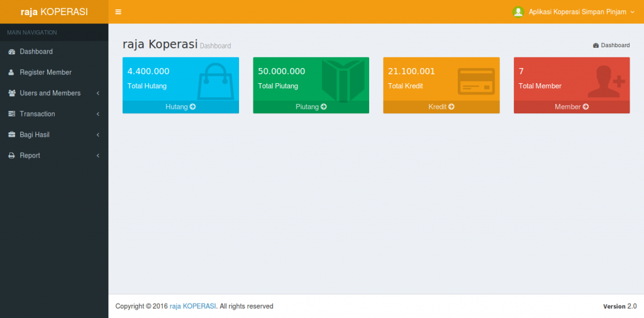Toggle the sidebar with the hamburger icon
644x318 pixels.
(x=118, y=12)
